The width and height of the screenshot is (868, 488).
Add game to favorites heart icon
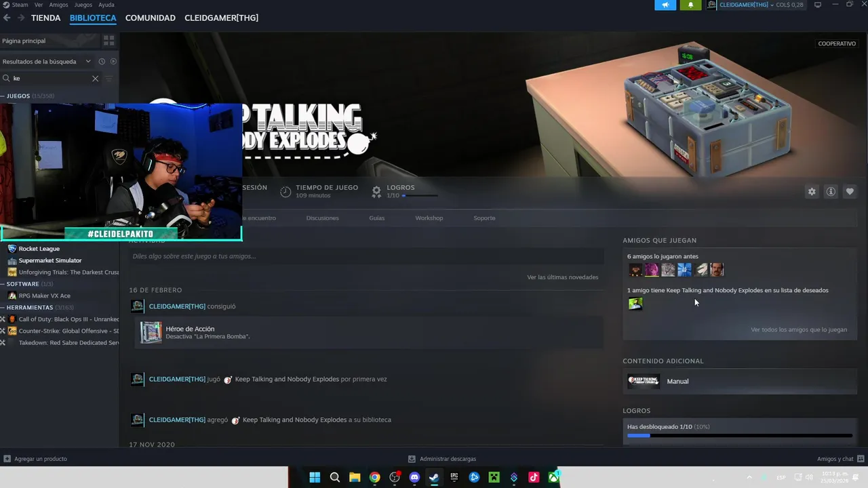click(849, 192)
